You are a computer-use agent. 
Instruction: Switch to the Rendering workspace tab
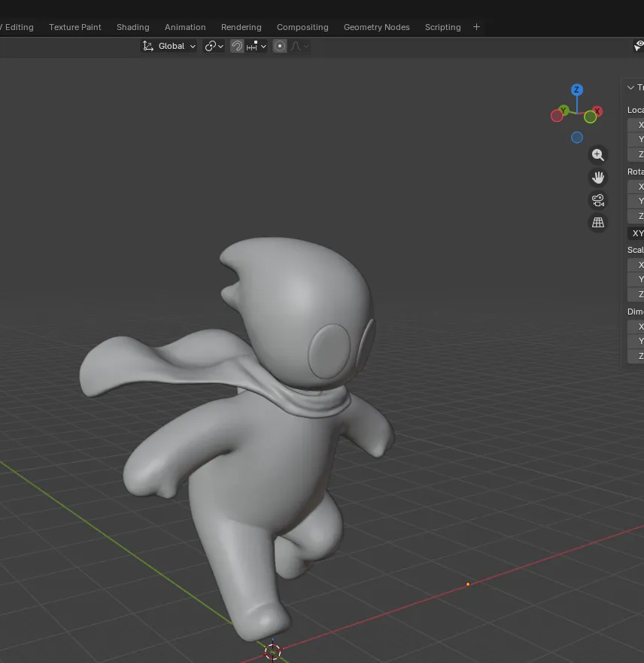coord(241,27)
